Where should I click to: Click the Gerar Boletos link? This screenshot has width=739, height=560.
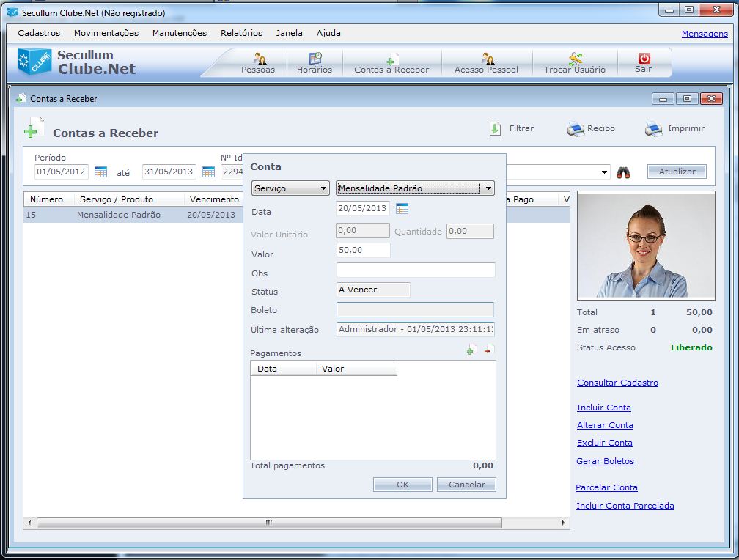pyautogui.click(x=605, y=461)
